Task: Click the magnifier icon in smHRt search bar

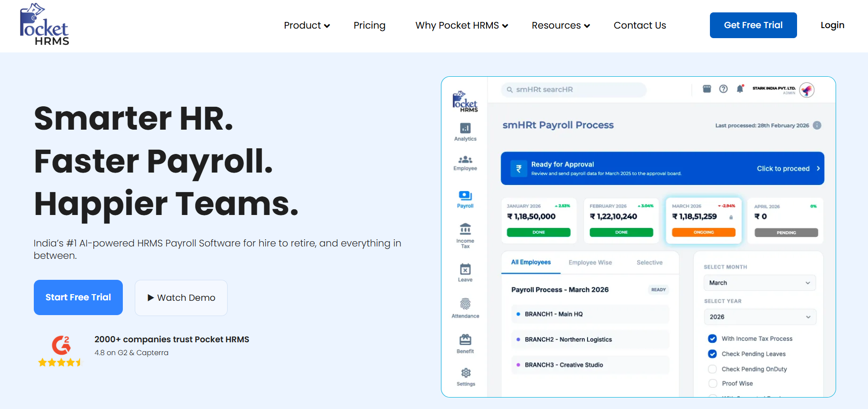Action: tap(509, 90)
